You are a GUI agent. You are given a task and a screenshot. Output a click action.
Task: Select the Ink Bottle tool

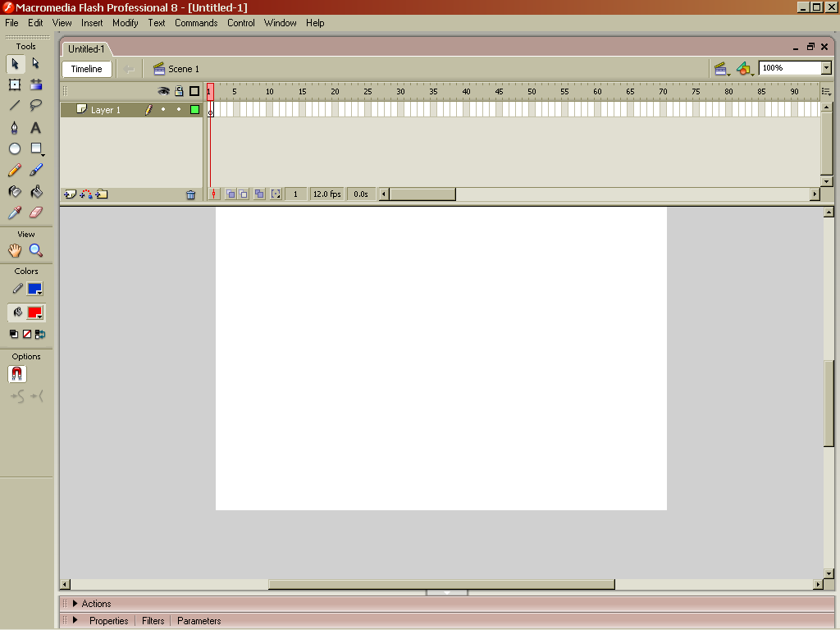(x=15, y=192)
